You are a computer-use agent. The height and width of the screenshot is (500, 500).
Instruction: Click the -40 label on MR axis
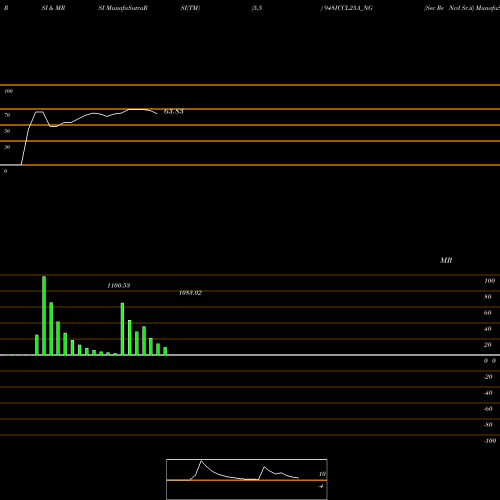pos(488,393)
